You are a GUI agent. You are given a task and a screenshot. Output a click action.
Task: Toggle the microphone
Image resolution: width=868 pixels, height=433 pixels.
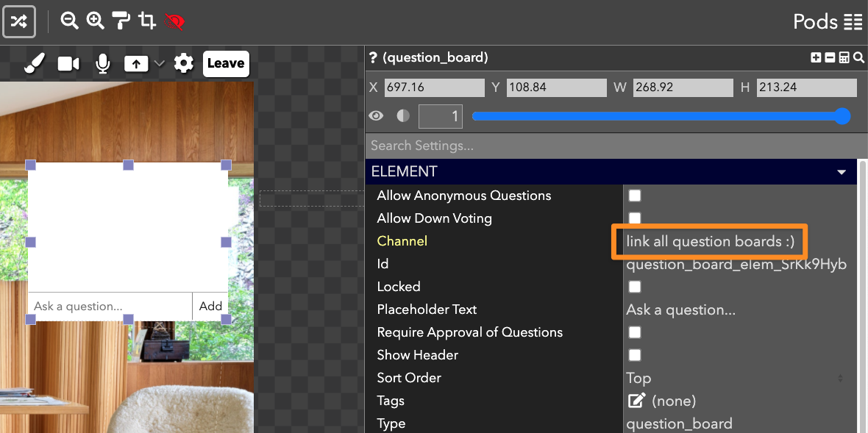pos(102,64)
